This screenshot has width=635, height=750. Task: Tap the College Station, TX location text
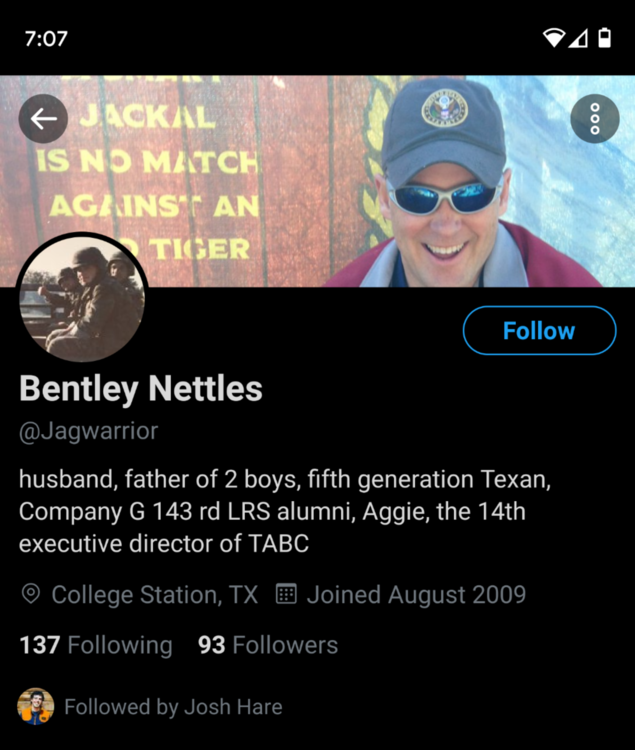coord(154,595)
